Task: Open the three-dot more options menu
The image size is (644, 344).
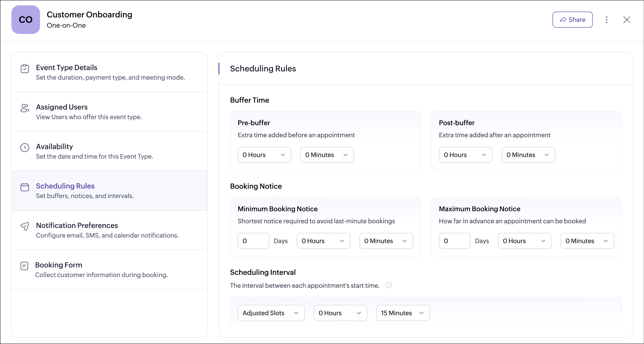Action: click(x=606, y=20)
